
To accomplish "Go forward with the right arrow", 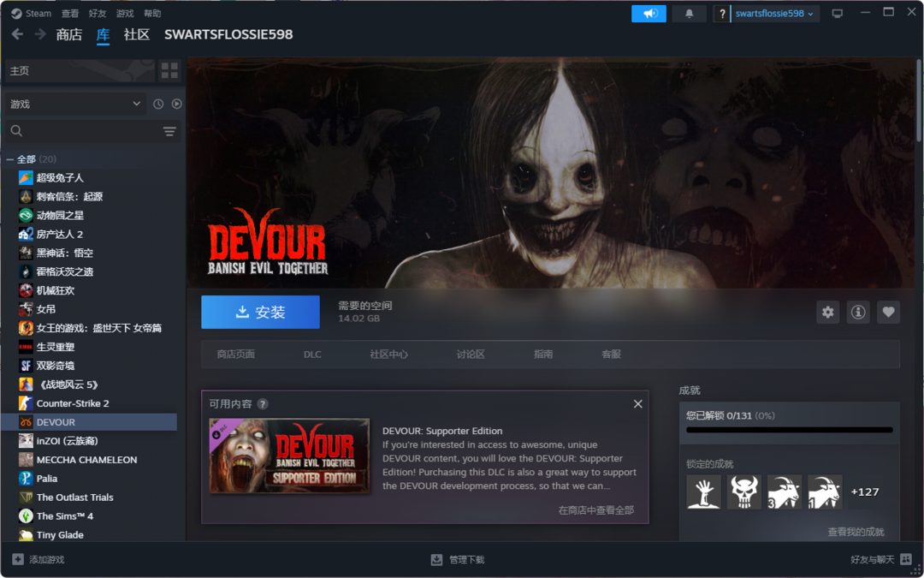I will [40, 34].
